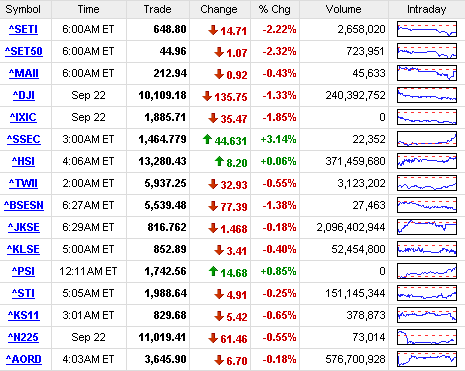
Task: View the ^SETI intraday chart thumbnail
Action: pos(427,29)
